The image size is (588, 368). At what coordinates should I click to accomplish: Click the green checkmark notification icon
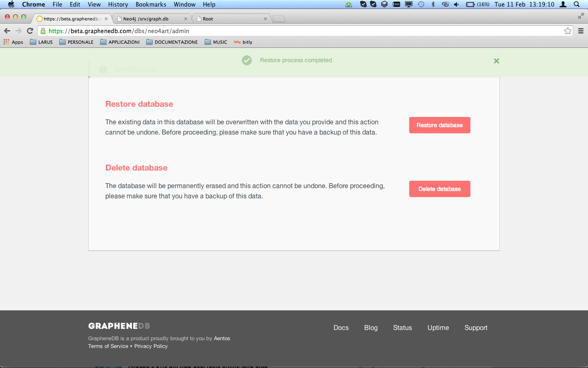pyautogui.click(x=247, y=61)
